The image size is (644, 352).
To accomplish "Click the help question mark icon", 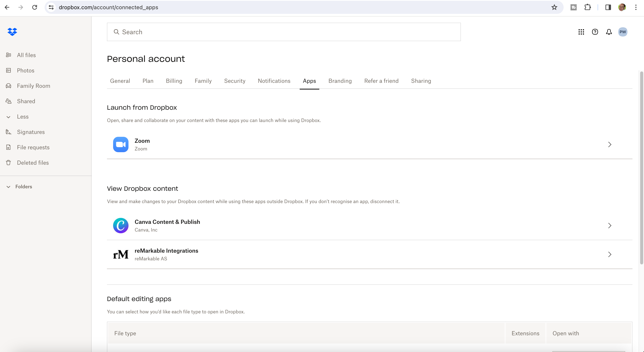I will [x=595, y=32].
